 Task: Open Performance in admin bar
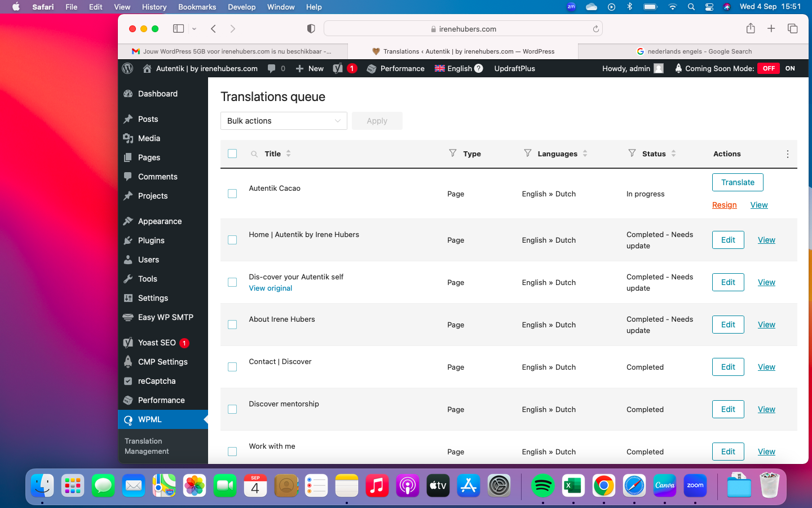(395, 68)
